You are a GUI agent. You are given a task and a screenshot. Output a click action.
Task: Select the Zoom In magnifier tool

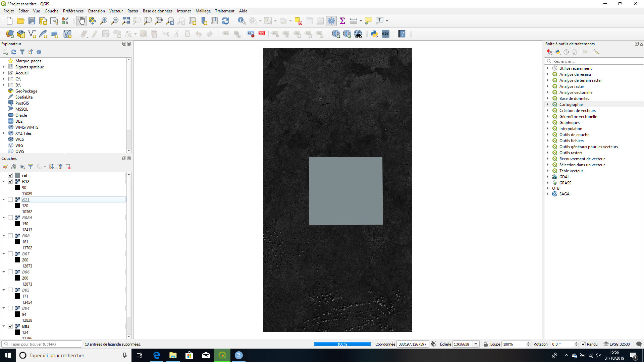click(x=104, y=21)
